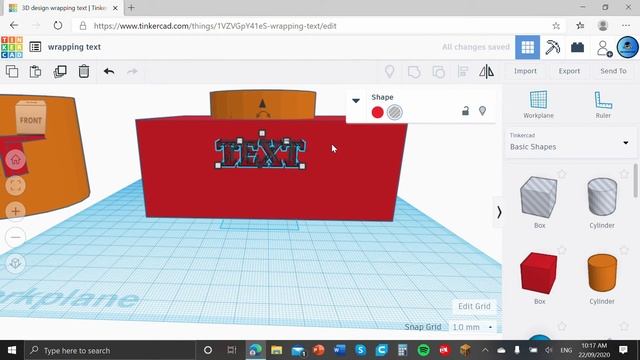Click the Align tool icon

tap(462, 72)
